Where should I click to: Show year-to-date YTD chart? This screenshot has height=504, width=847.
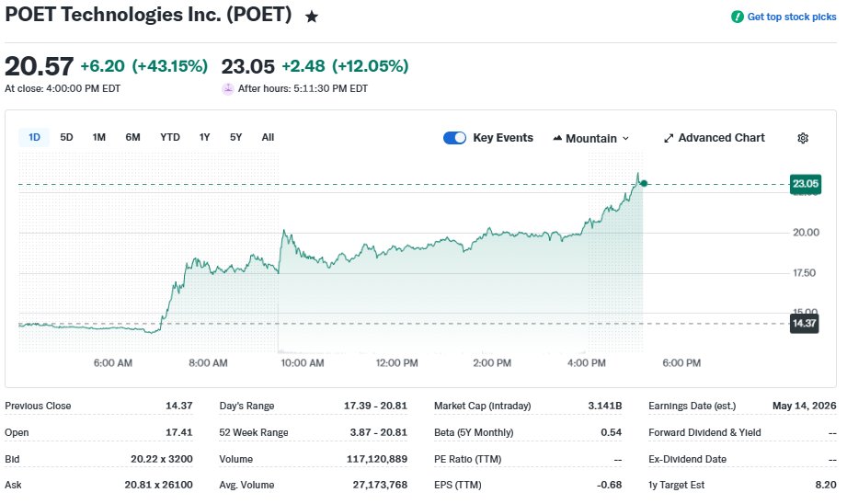169,137
